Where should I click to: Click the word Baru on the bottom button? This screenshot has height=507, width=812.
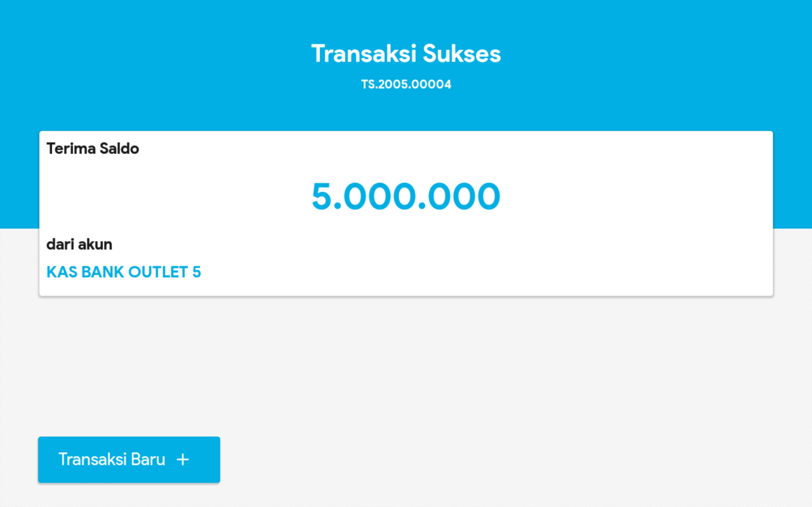148,460
